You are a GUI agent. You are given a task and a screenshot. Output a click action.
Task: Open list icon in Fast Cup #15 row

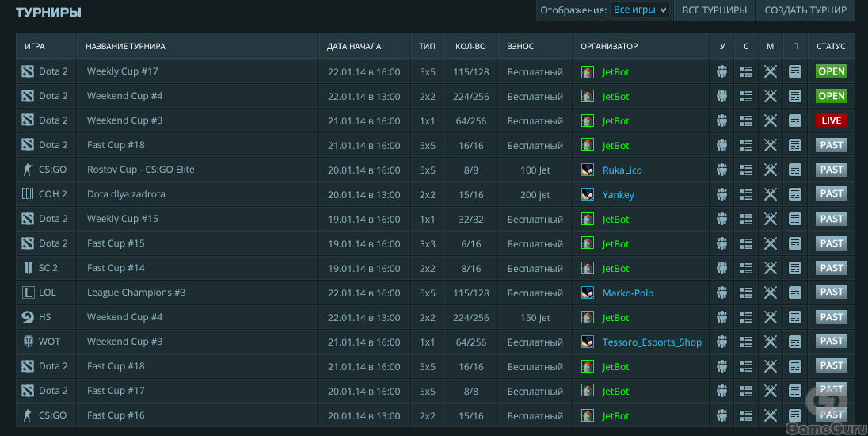[x=746, y=243]
